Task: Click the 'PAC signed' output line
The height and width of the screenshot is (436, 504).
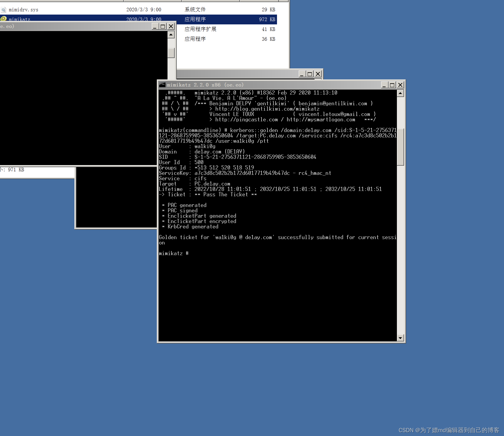Action: [x=180, y=211]
